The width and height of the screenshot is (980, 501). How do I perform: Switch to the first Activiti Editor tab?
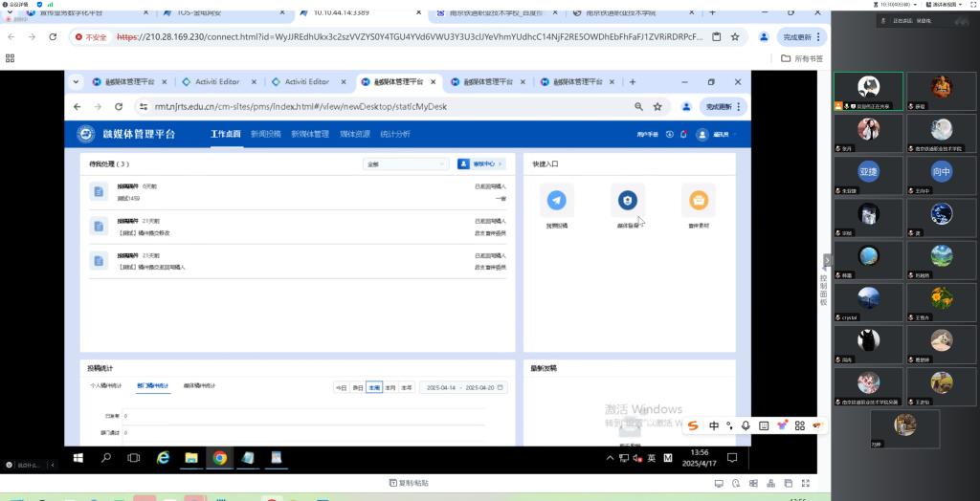[216, 82]
